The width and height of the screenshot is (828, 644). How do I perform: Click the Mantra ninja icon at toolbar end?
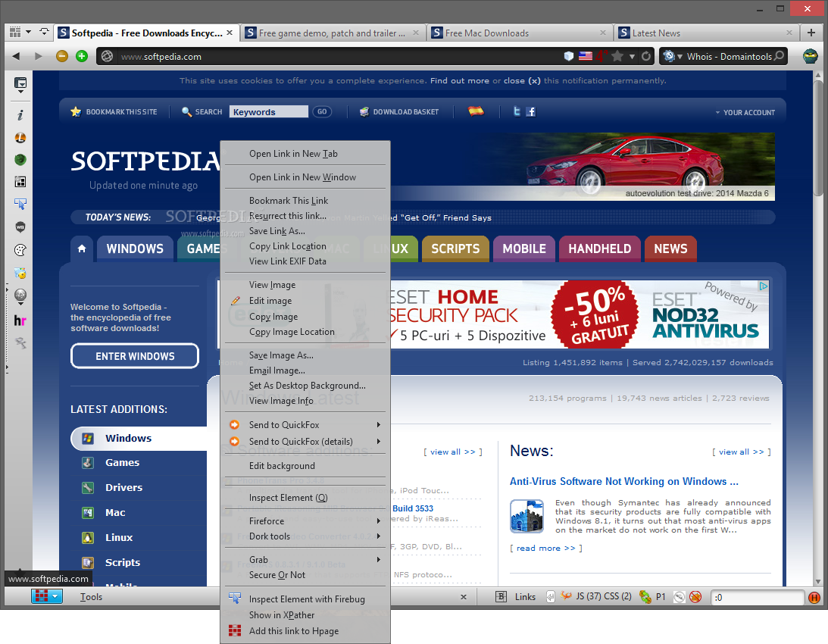tap(810, 56)
